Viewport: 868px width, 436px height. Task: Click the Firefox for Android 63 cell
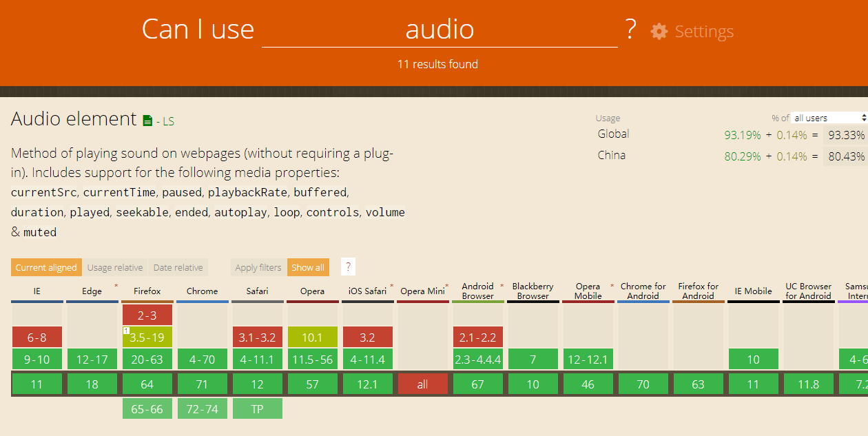(698, 384)
